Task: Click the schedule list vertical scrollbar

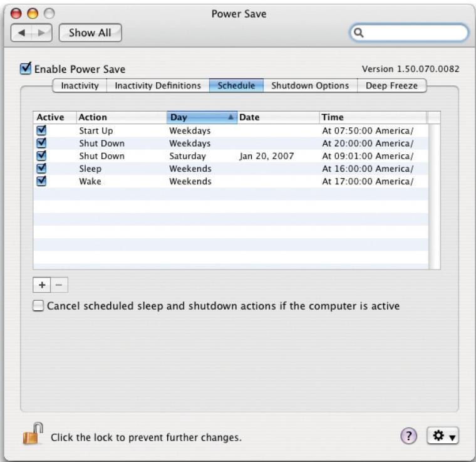Action: tap(435, 196)
